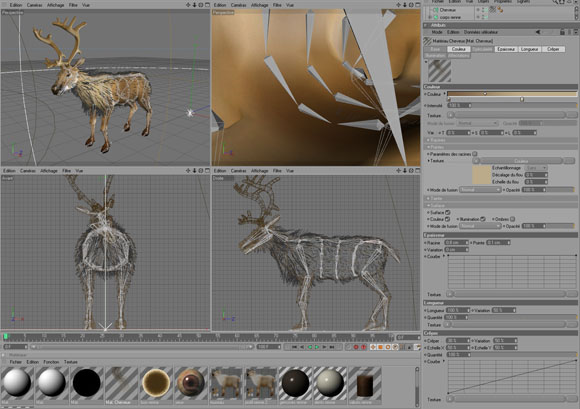Enable the Paramètres des racines checkbox
The height and width of the screenshot is (409, 580).
click(475, 153)
